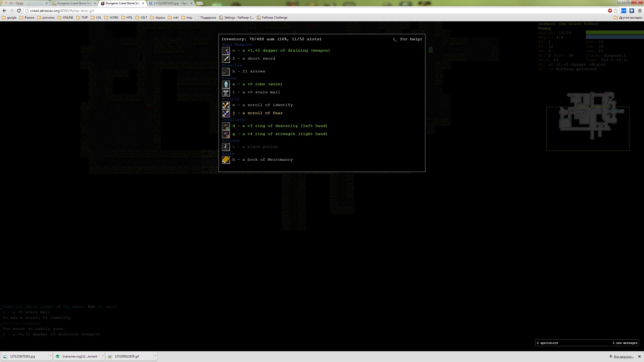Switch to the 1371225075263.jpg tab

171,3
